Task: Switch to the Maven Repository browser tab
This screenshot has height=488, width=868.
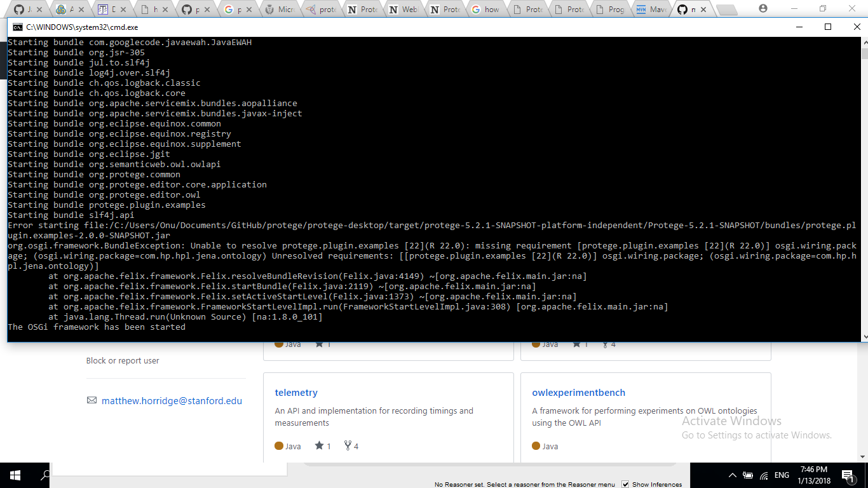Action: click(654, 9)
